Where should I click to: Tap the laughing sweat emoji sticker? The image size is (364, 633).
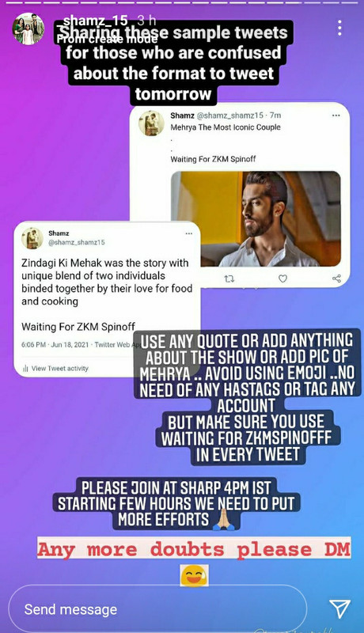[194, 576]
